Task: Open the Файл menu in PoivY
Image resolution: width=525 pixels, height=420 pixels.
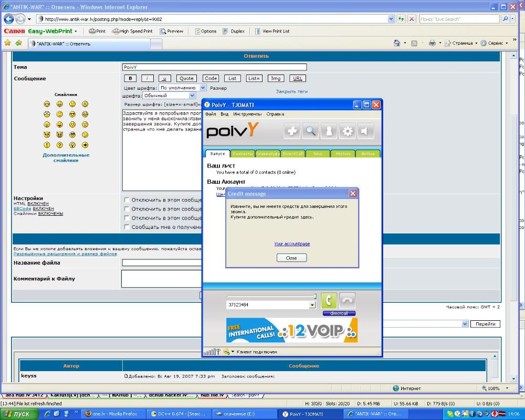Action: (211, 114)
